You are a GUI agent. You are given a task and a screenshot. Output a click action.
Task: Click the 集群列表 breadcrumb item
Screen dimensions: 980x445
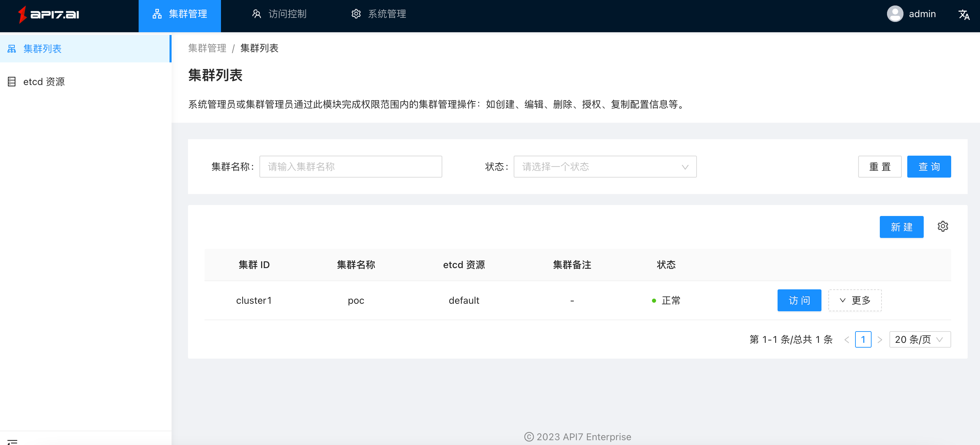pyautogui.click(x=259, y=48)
